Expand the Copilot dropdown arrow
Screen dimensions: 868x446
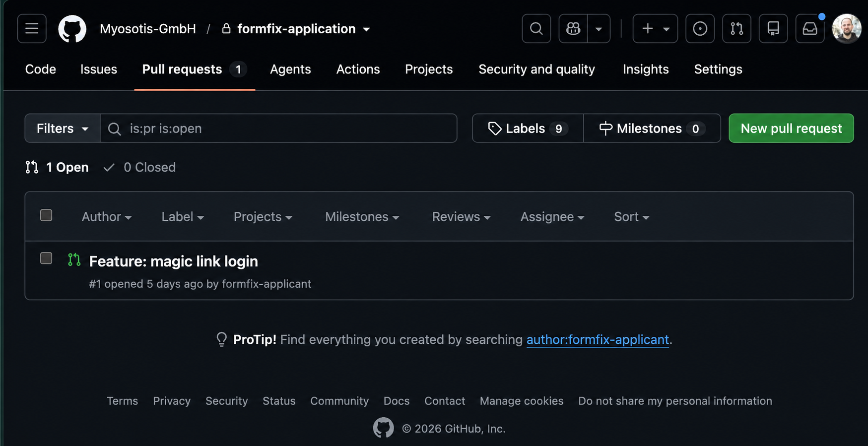pos(599,29)
